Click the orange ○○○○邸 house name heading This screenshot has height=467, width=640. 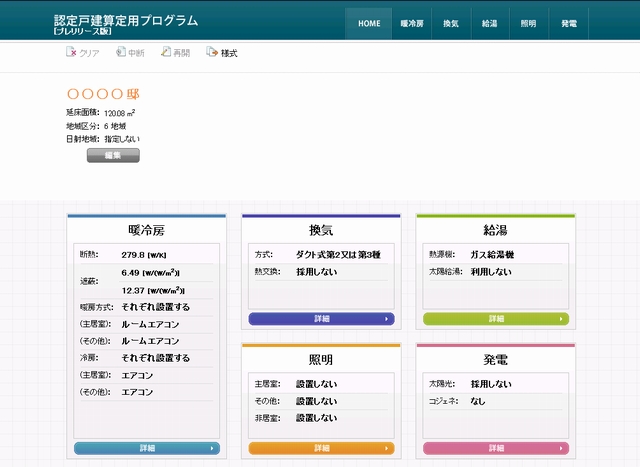click(102, 94)
